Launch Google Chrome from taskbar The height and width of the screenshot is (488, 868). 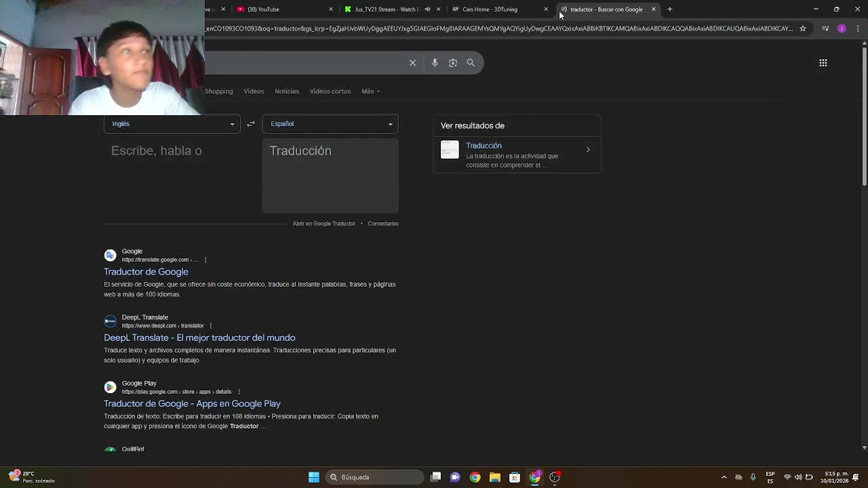[475, 477]
